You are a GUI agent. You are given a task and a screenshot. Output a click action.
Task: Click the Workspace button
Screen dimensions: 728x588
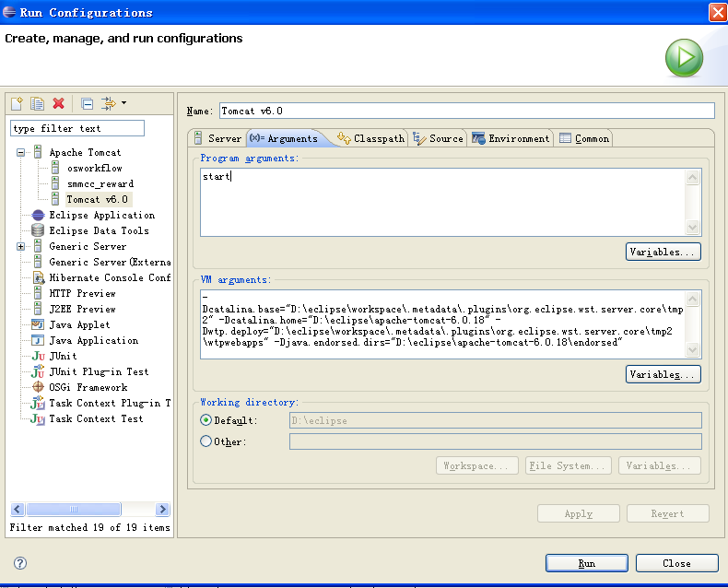click(x=476, y=465)
